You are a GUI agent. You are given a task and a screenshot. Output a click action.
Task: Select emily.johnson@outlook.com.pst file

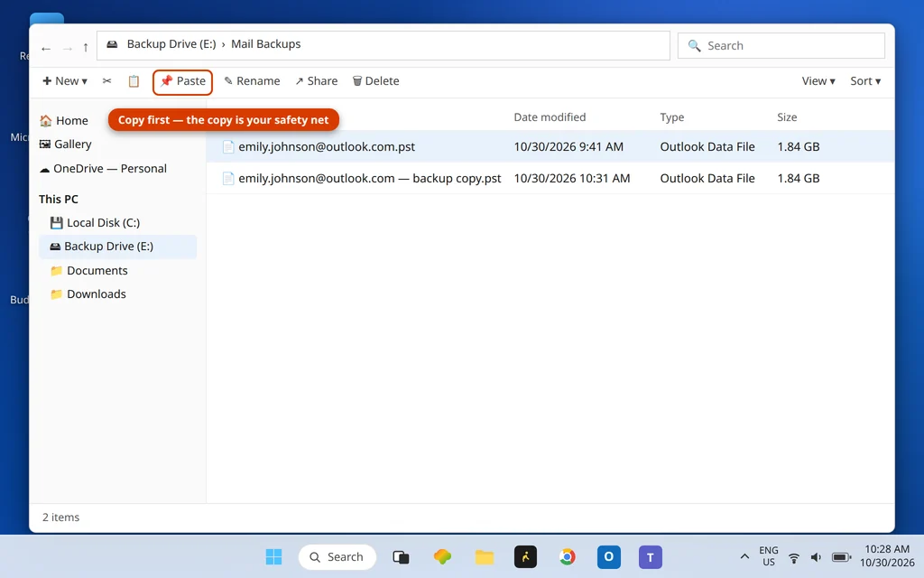[x=550, y=146]
